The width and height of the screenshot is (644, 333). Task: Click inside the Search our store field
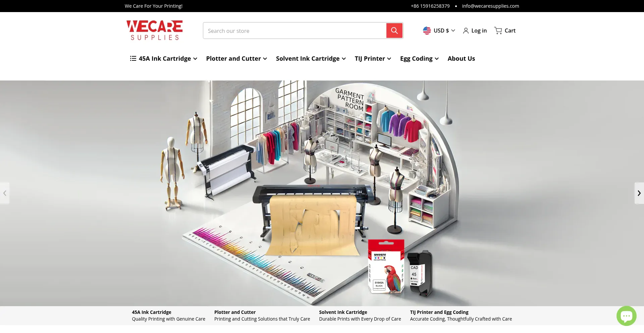pyautogui.click(x=294, y=31)
